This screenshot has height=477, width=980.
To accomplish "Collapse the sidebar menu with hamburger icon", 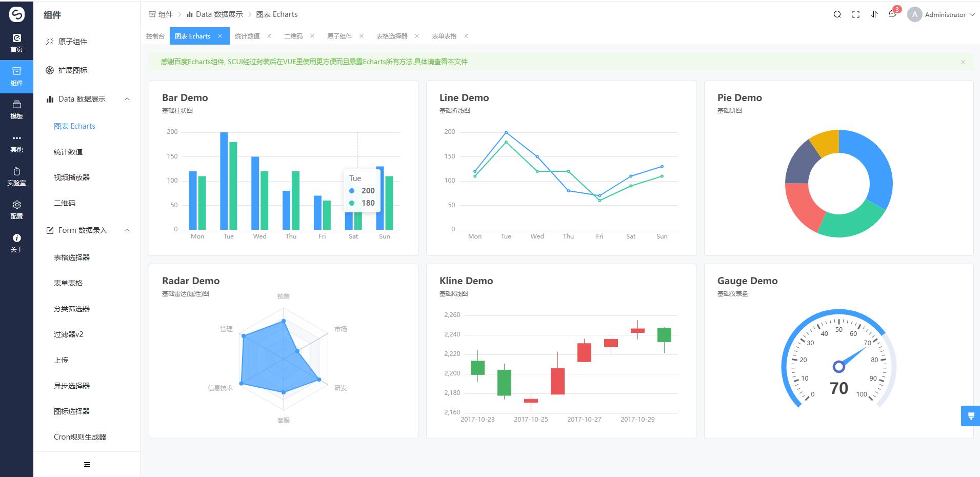I will click(87, 465).
